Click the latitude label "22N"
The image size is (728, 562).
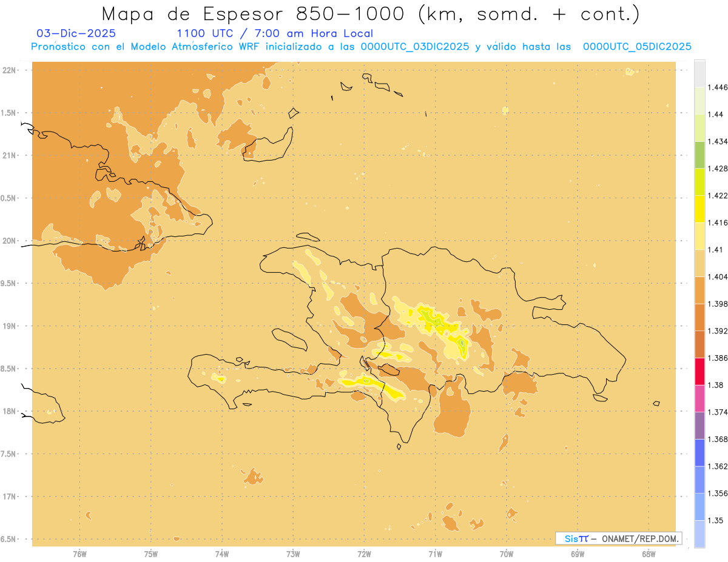pos(9,70)
